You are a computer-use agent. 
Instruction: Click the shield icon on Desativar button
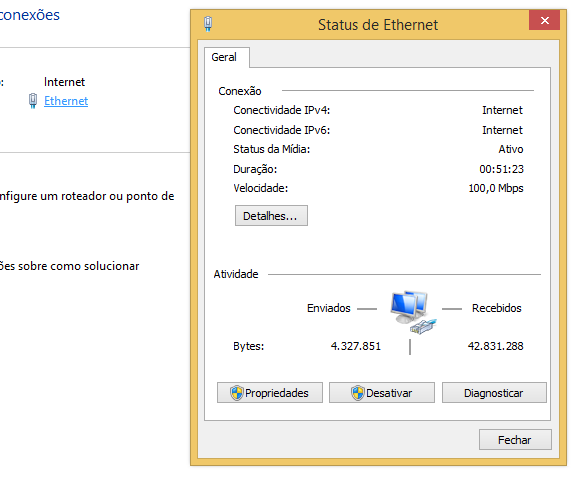tap(358, 393)
